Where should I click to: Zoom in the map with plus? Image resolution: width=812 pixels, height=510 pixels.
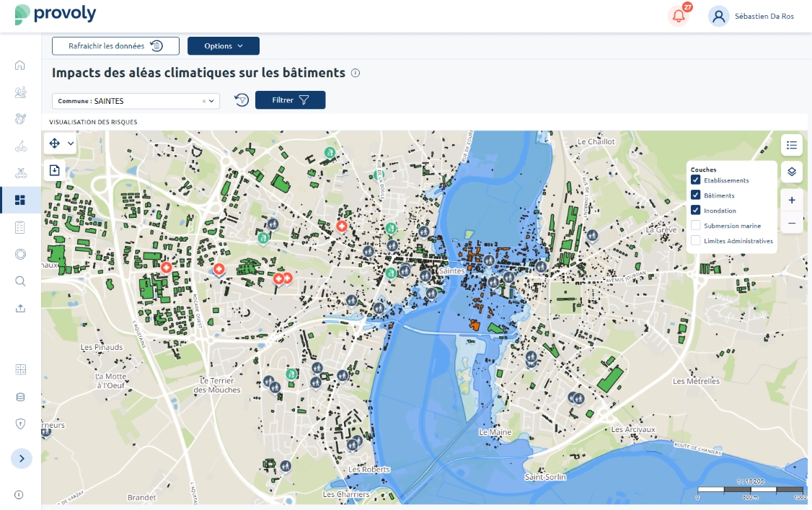point(792,201)
